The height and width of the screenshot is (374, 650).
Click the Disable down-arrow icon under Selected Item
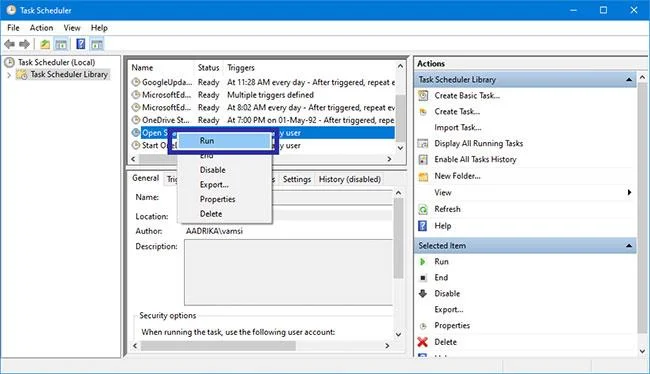click(x=422, y=294)
